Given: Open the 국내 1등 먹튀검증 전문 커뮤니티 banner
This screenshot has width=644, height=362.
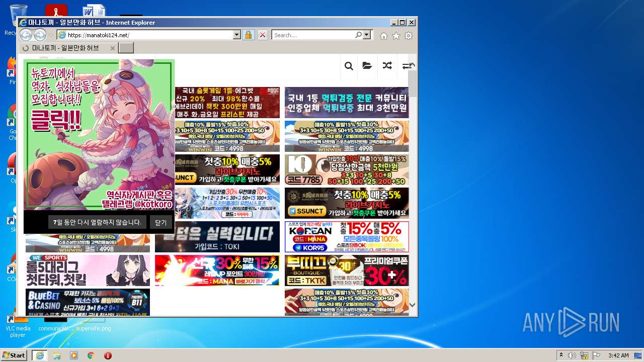Looking at the screenshot, I should pyautogui.click(x=347, y=103).
